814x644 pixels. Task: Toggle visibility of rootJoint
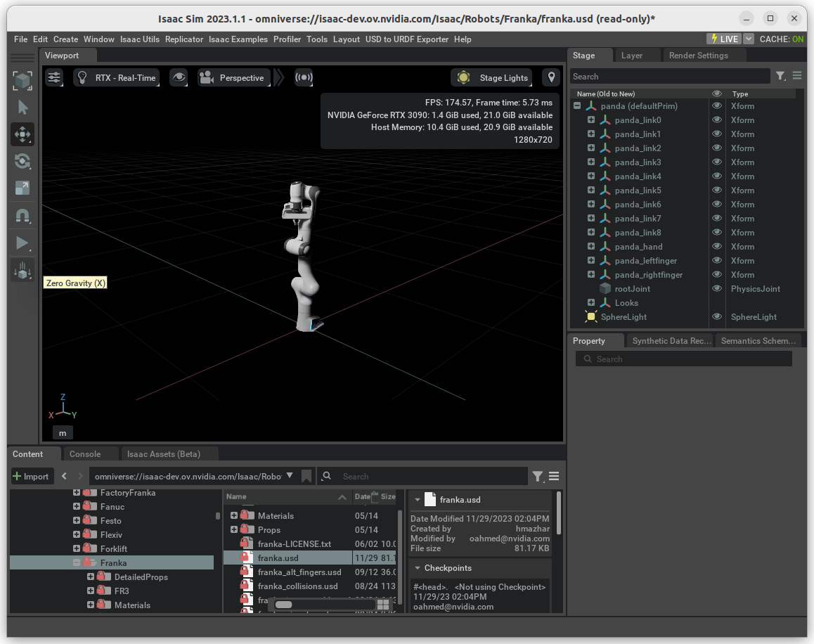pos(717,288)
